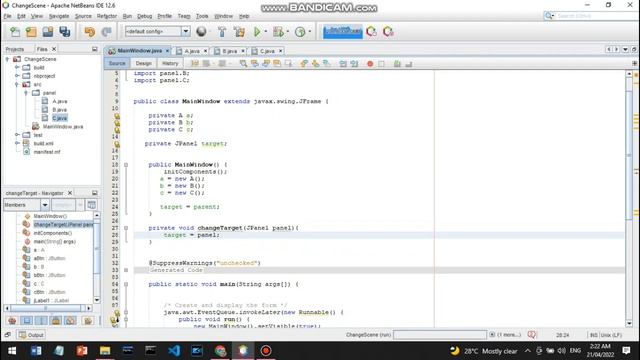Collapse the panel package folder
Viewport: 640px width, 360px height.
point(26,93)
